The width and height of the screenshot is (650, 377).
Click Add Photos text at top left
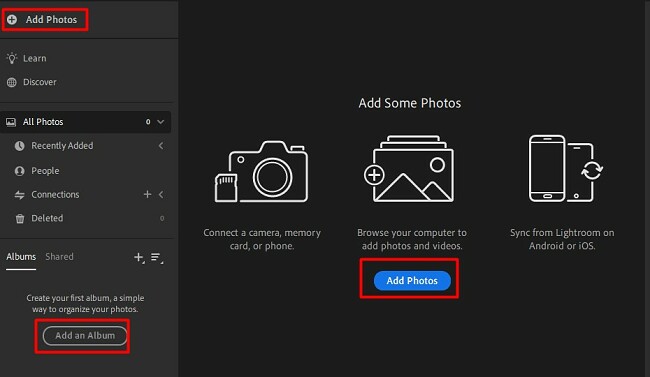click(x=51, y=19)
